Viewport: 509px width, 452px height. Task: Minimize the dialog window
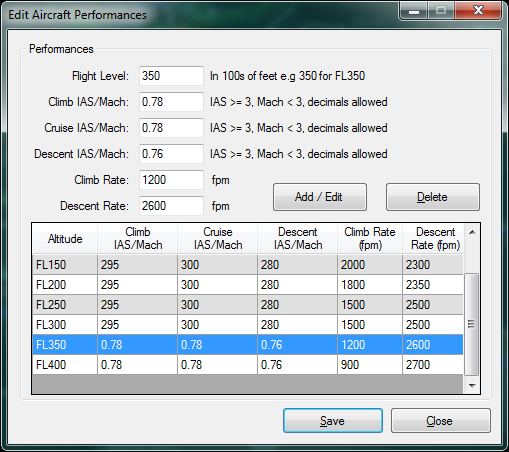click(x=414, y=11)
